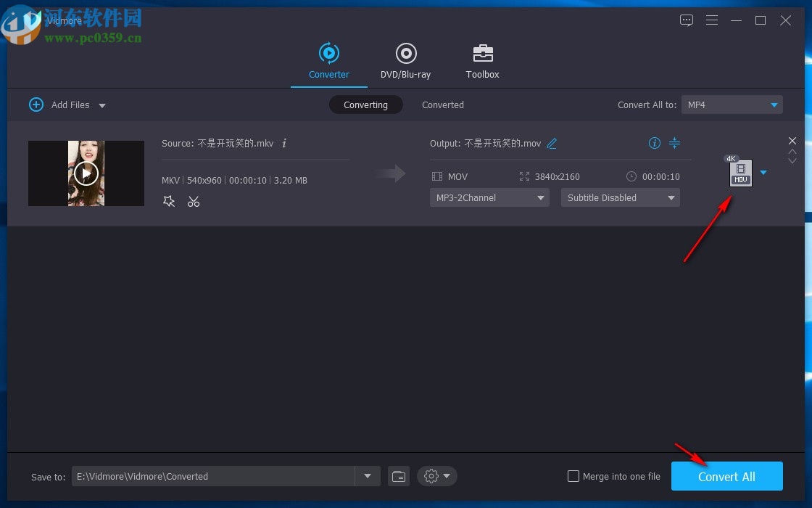Screen dimensions: 812x508
Task: Open output media info icon
Action: pyautogui.click(x=655, y=143)
